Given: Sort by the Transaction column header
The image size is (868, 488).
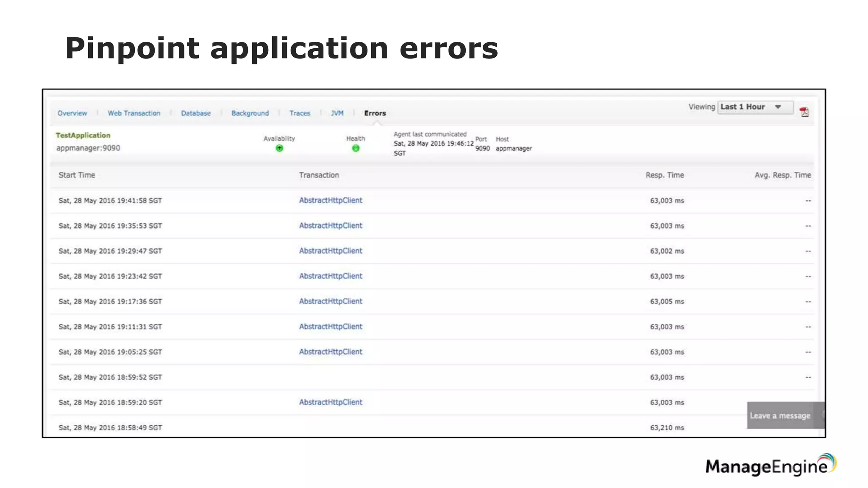Looking at the screenshot, I should 319,175.
